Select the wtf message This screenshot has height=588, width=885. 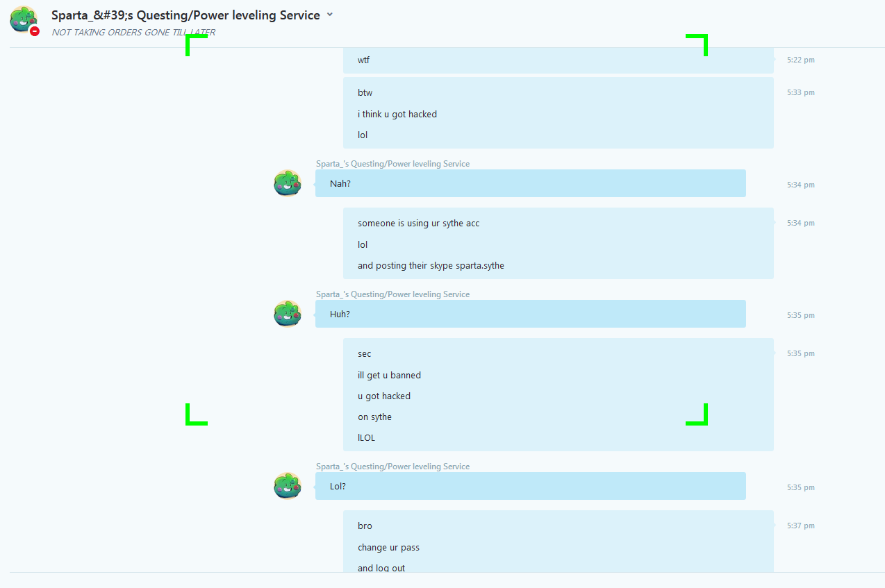[x=364, y=60]
